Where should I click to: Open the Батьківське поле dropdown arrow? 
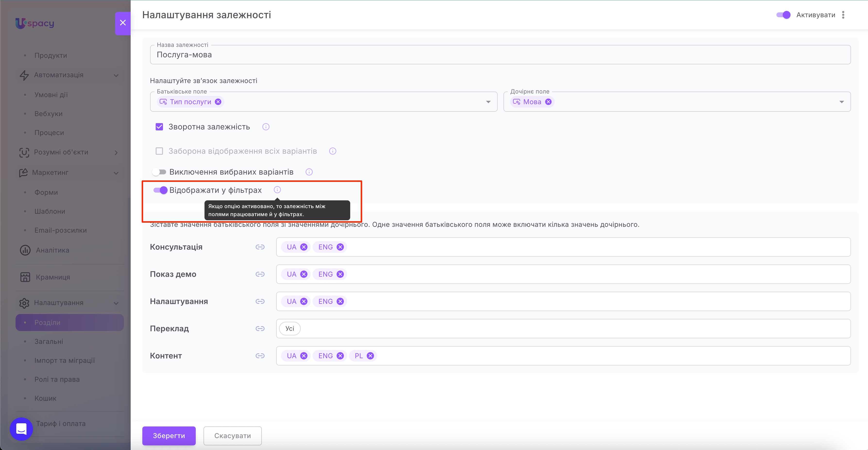point(488,102)
